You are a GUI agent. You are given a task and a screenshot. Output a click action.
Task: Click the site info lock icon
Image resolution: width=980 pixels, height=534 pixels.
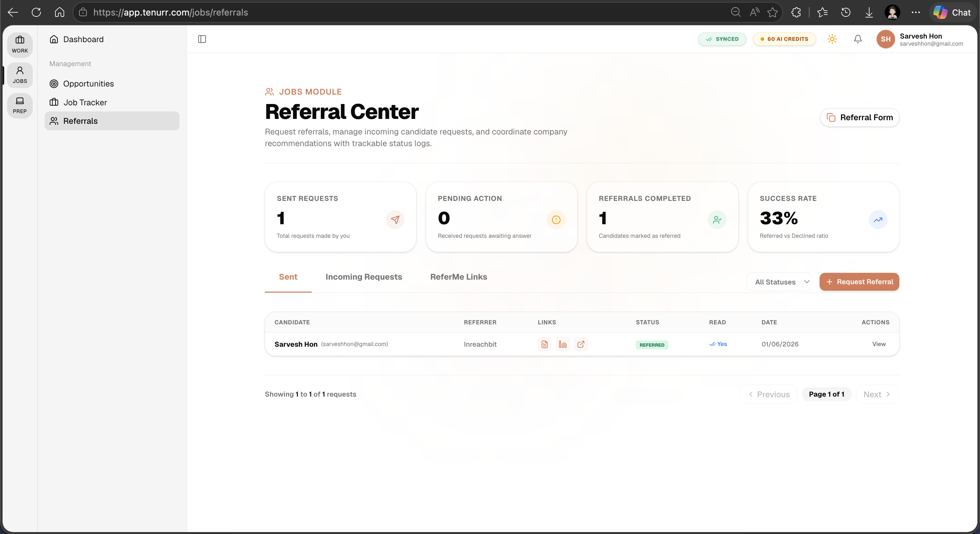[x=83, y=13]
